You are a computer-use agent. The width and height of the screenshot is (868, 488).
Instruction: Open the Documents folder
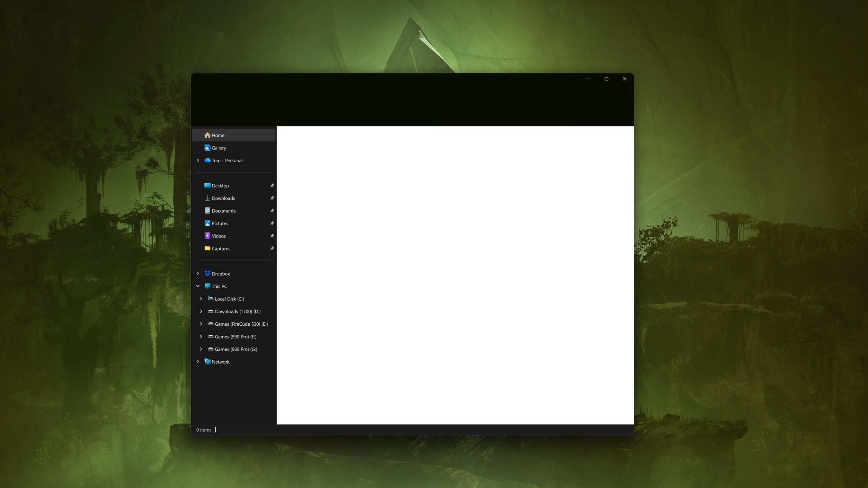(x=224, y=210)
